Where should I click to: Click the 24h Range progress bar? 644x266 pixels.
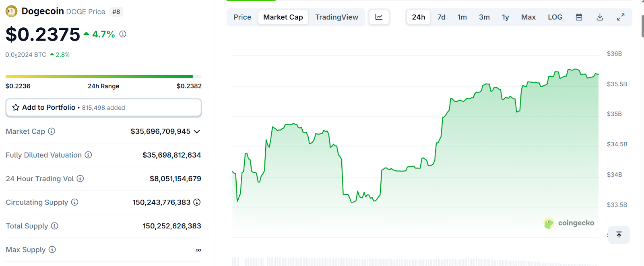(x=103, y=76)
